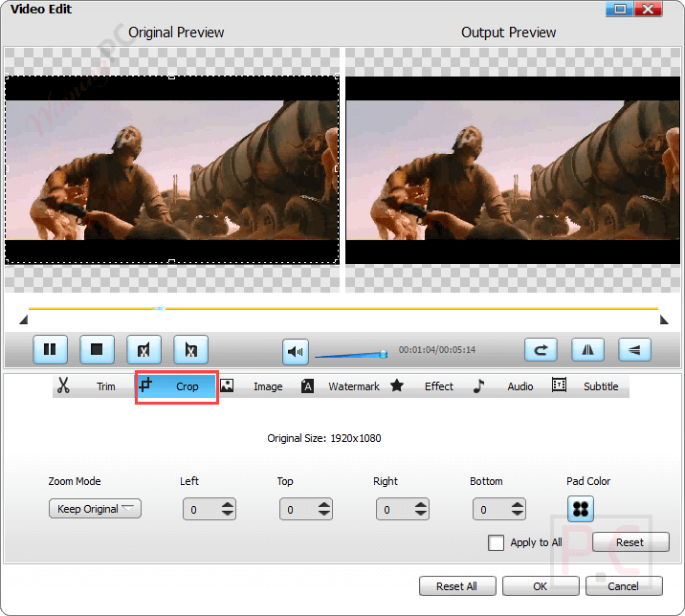685x616 pixels.
Task: Click the top-middle crop handle
Action: click(171, 77)
